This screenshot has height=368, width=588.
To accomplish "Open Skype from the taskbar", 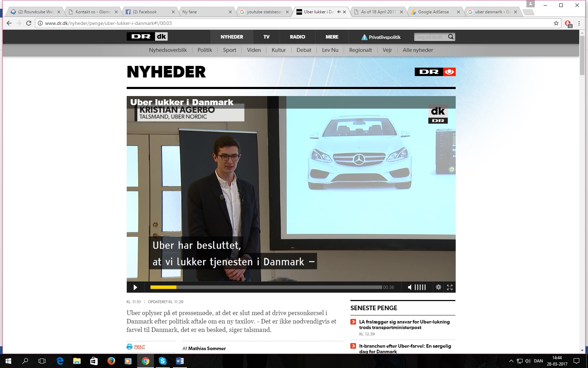I will coord(163,361).
